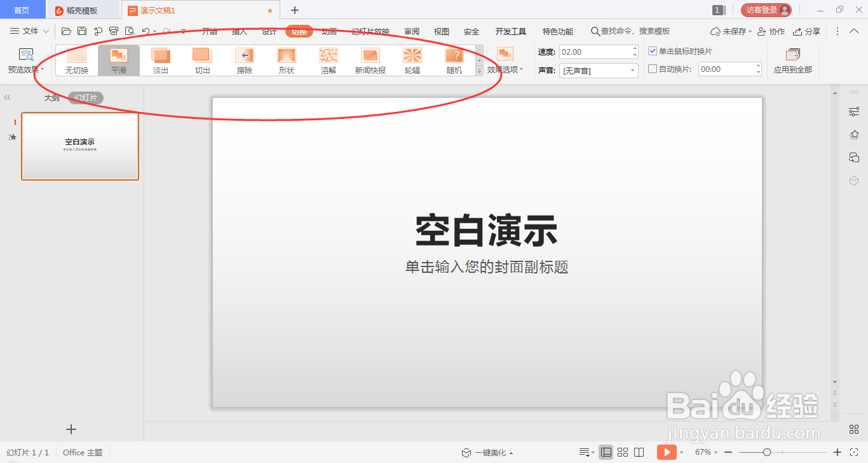Switch to slide sorter grid view
Viewport: 868px width, 463px height.
[623, 452]
